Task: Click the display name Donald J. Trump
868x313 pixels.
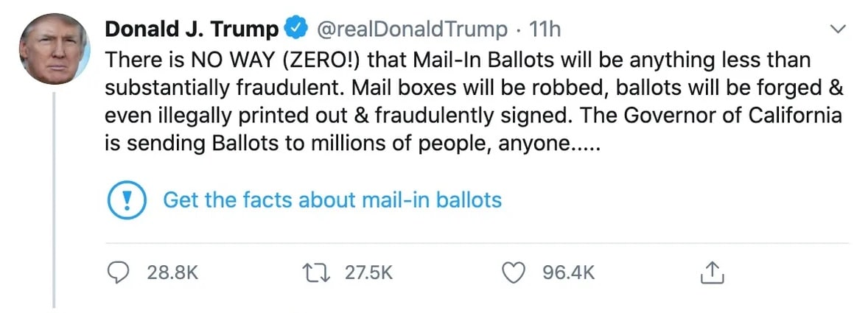Action: pyautogui.click(x=192, y=29)
